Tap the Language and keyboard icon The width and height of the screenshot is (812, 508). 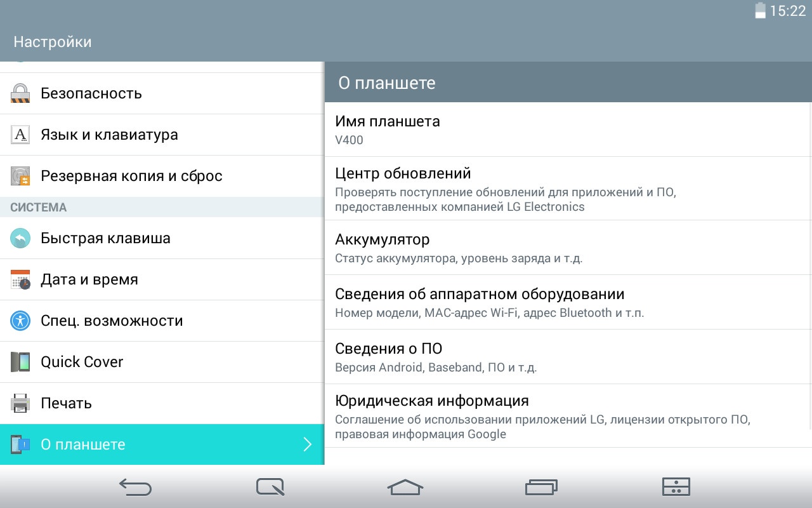[x=20, y=135]
